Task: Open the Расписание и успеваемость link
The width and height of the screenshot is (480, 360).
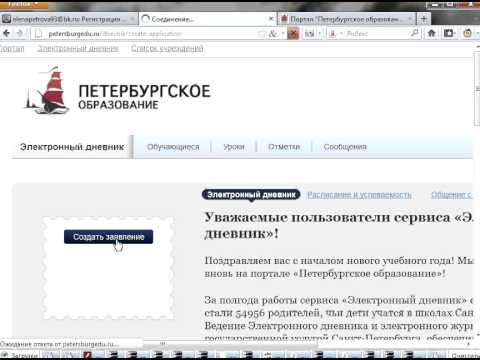Action: click(x=359, y=195)
